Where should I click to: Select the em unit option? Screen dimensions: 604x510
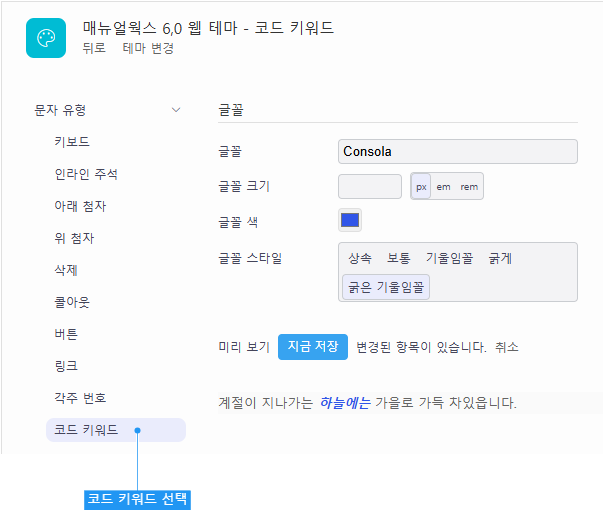443,187
